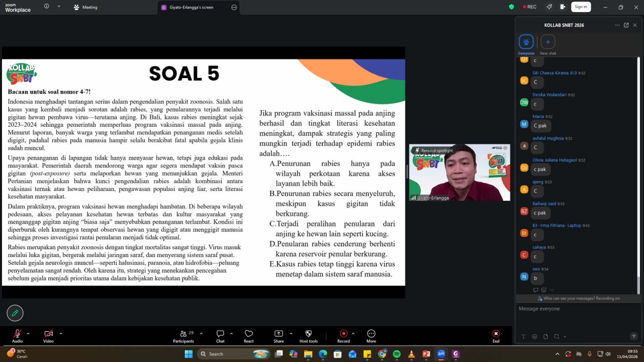Remove spotlight from Giyato-Erlangga's video
Viewport: 644px width, 362px height.
[434, 150]
